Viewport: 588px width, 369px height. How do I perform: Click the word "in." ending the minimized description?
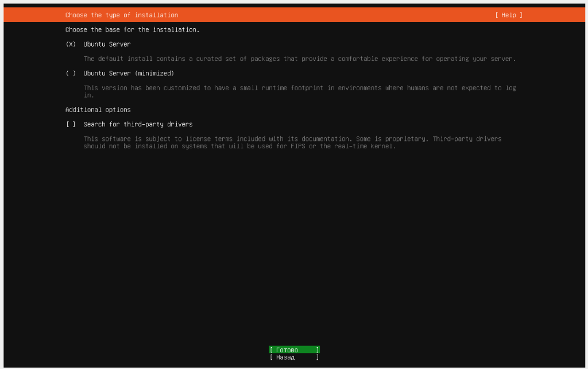click(89, 95)
